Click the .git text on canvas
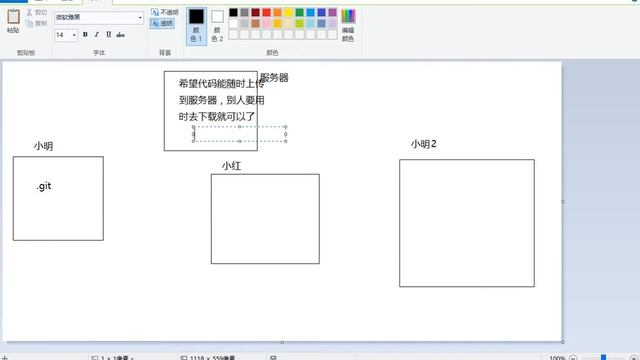Viewport: 640px width, 360px height. [44, 186]
